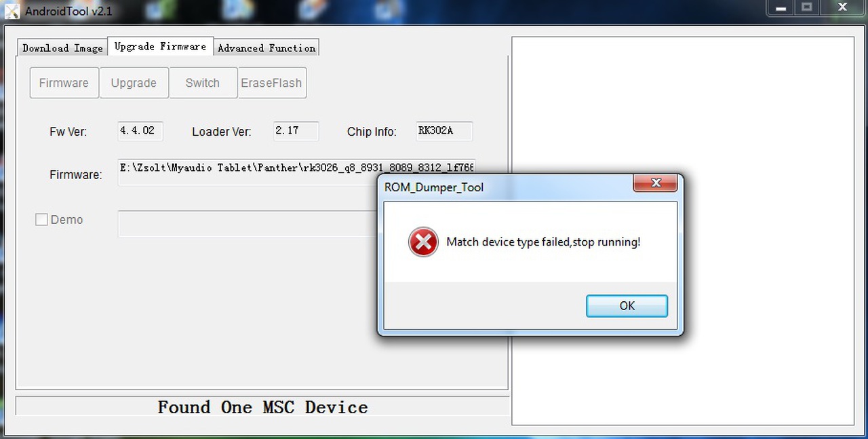Click the Upgrade button
The width and height of the screenshot is (868, 439).
coord(134,83)
